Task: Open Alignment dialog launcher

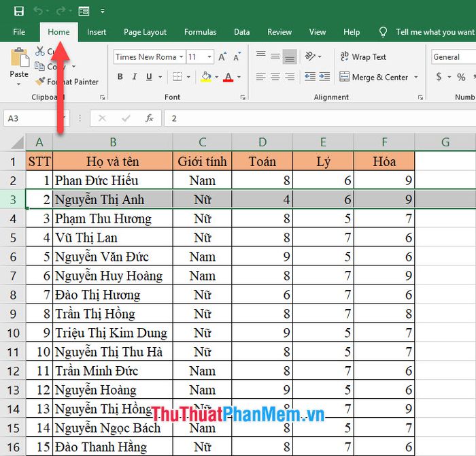Action: 420,97
